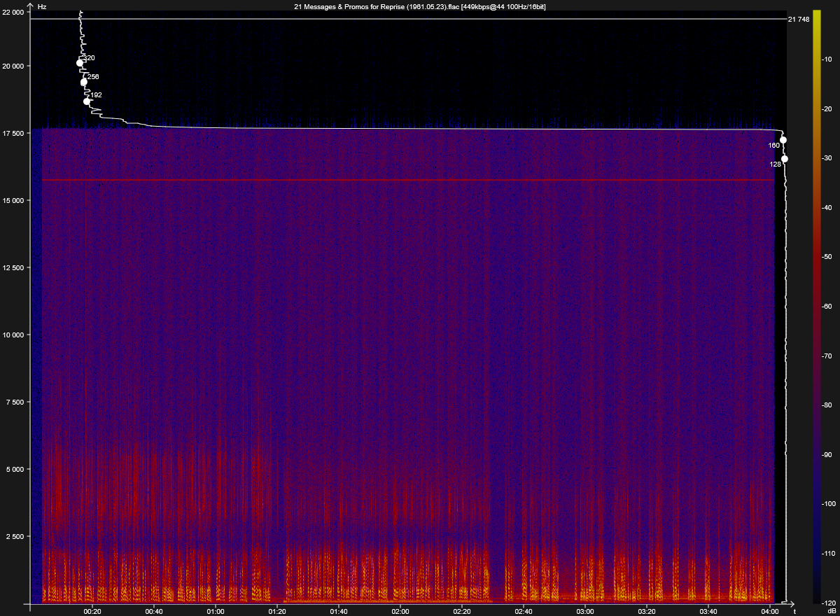Click the 02:00 time axis label

point(400,610)
